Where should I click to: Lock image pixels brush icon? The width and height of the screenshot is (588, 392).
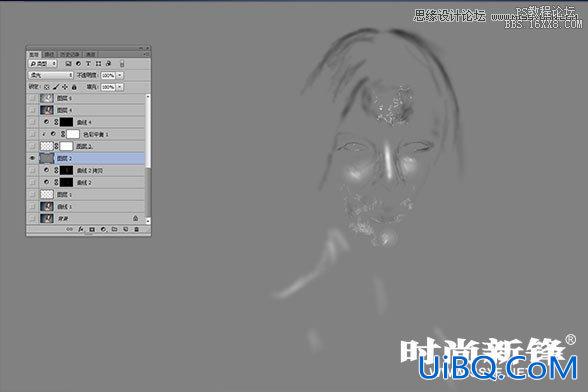pyautogui.click(x=56, y=87)
